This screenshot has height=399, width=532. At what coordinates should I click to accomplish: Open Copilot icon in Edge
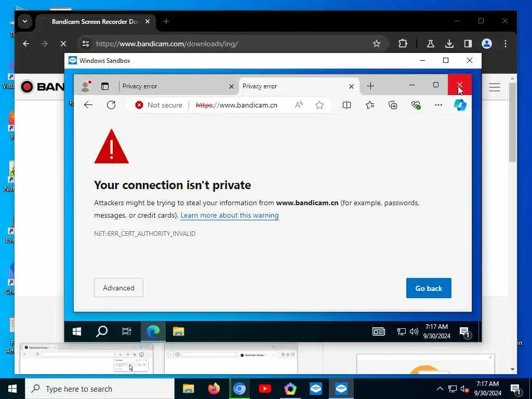(460, 105)
